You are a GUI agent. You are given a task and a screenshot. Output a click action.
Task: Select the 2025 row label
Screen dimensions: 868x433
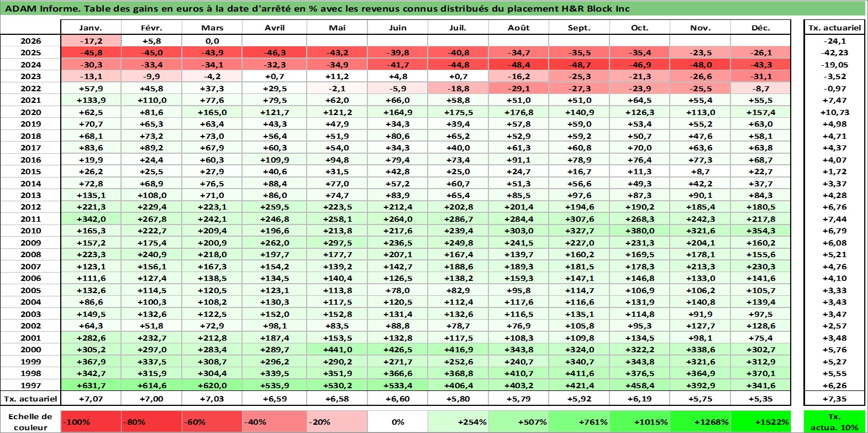tap(30, 53)
